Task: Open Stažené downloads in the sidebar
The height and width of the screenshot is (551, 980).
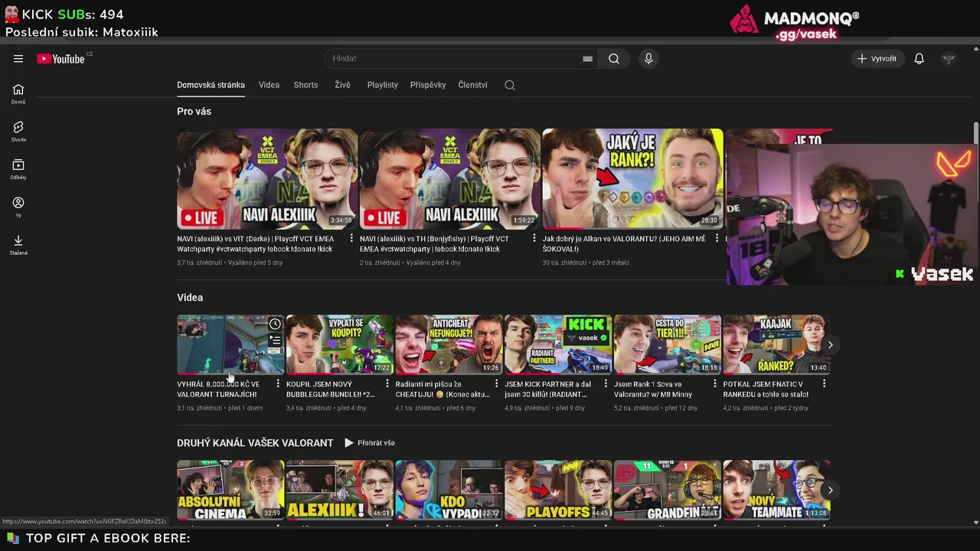Action: (x=18, y=245)
